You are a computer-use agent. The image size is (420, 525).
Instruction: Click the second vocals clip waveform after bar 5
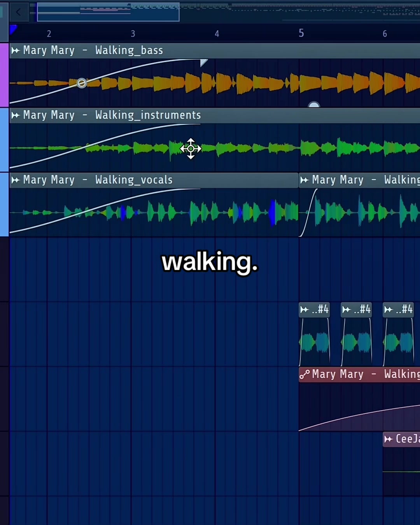pos(360,212)
